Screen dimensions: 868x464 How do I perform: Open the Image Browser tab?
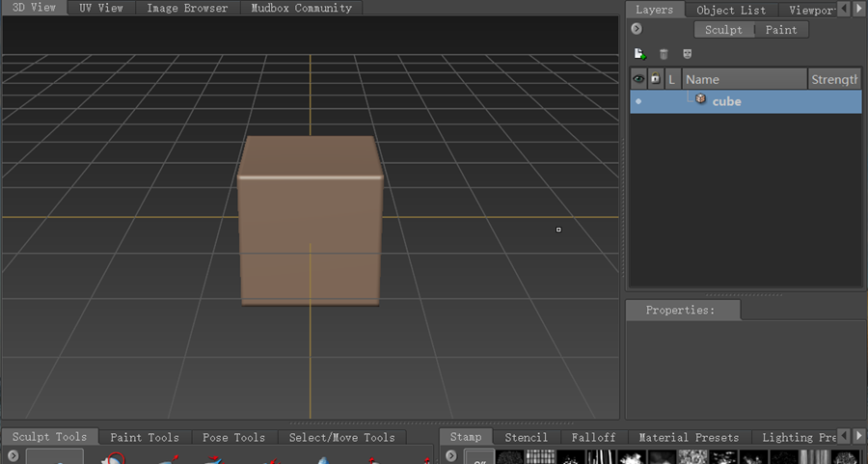coord(187,8)
